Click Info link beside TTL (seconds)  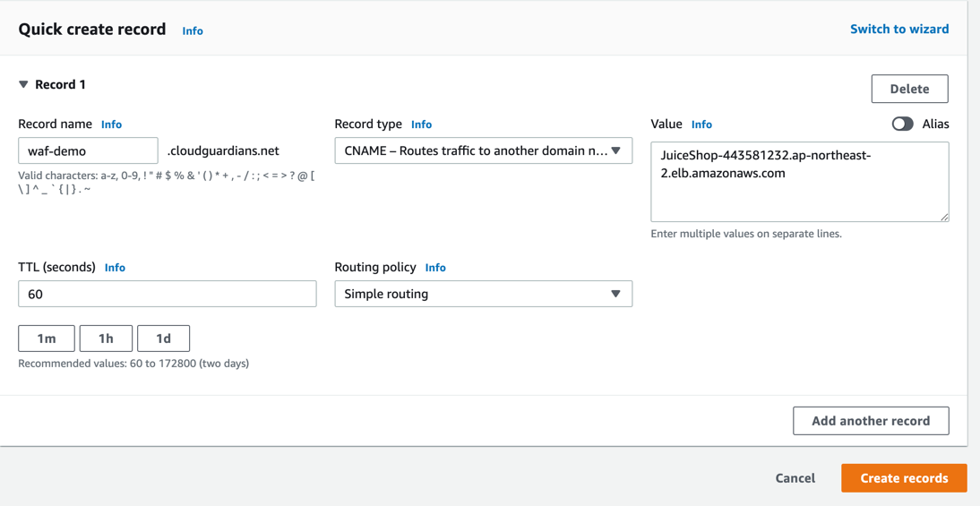click(115, 268)
